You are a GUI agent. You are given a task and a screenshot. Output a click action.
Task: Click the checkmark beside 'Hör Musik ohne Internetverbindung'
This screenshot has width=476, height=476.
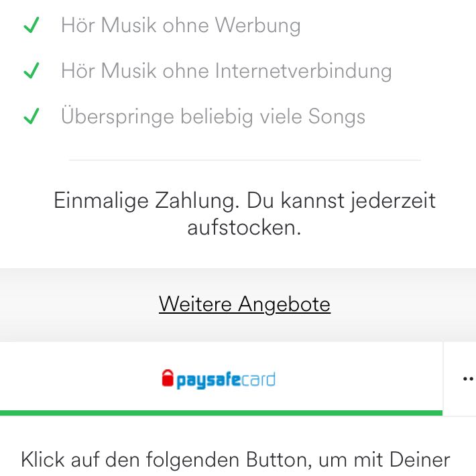[x=32, y=70]
